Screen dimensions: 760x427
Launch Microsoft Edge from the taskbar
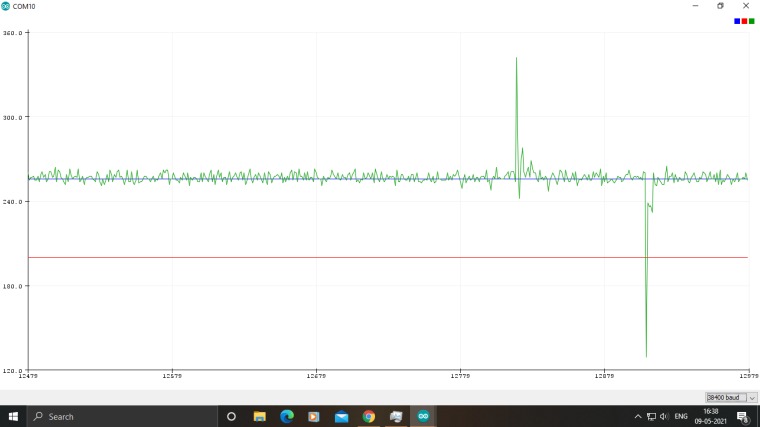[286, 416]
